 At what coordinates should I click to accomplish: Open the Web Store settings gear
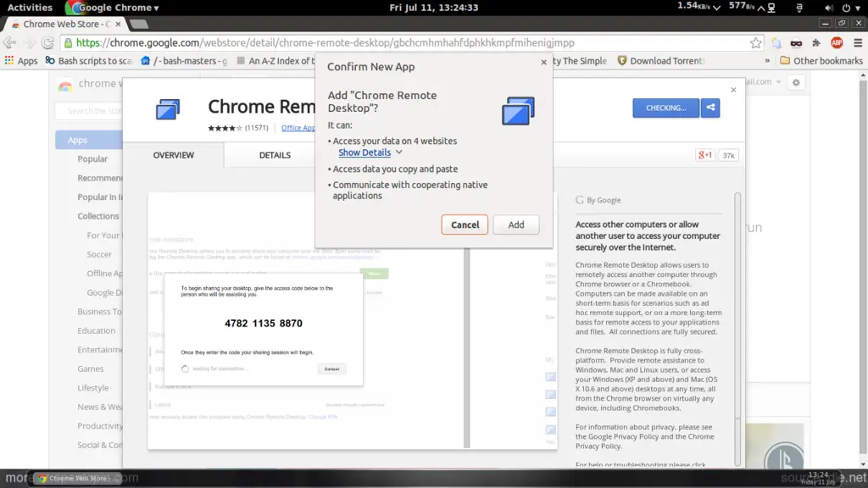[796, 82]
